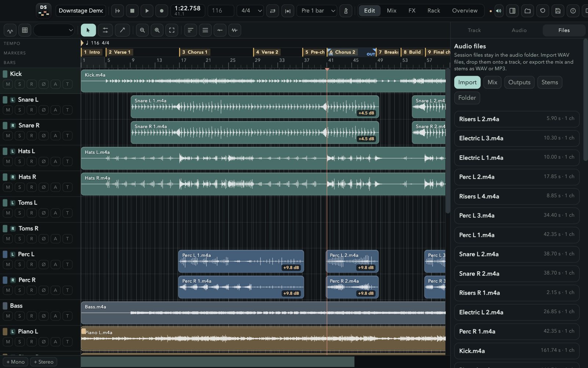Click the speaker volume icon in top bar
The image size is (588, 368).
[x=499, y=11]
